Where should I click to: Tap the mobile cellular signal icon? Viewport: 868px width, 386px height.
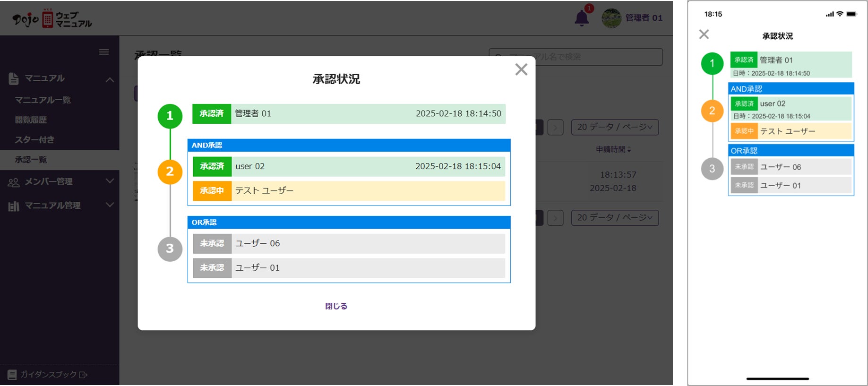[x=830, y=14]
